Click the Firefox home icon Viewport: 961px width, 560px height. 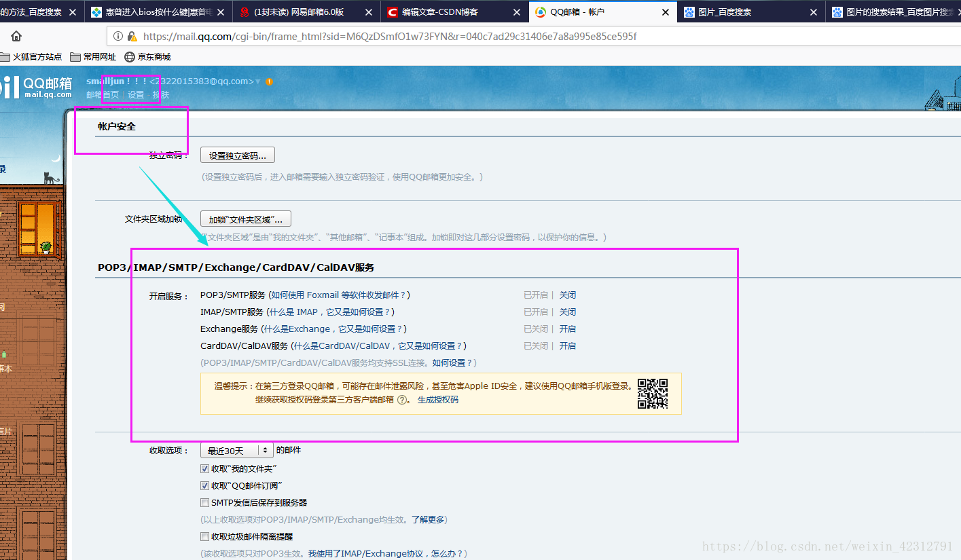(16, 37)
